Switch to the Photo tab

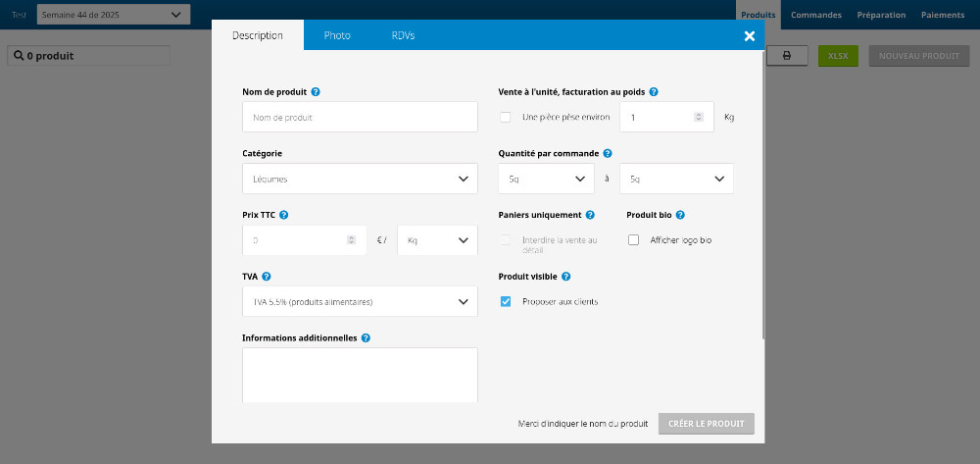337,35
